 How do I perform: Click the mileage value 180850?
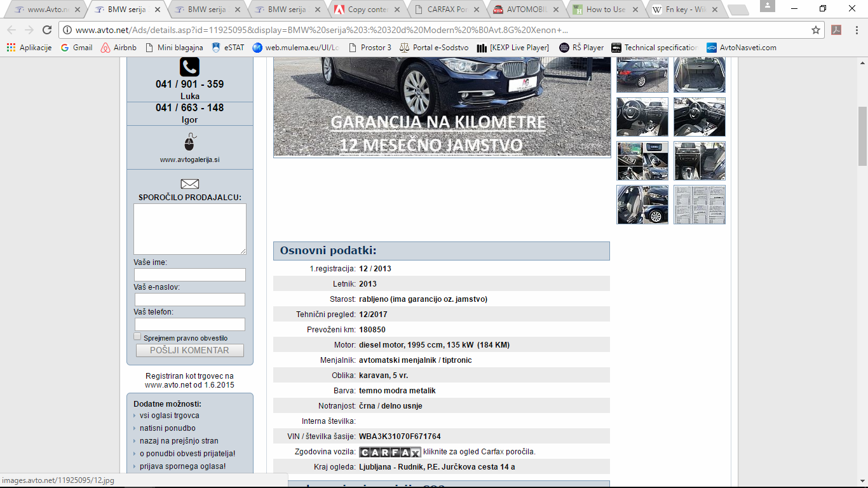click(372, 330)
